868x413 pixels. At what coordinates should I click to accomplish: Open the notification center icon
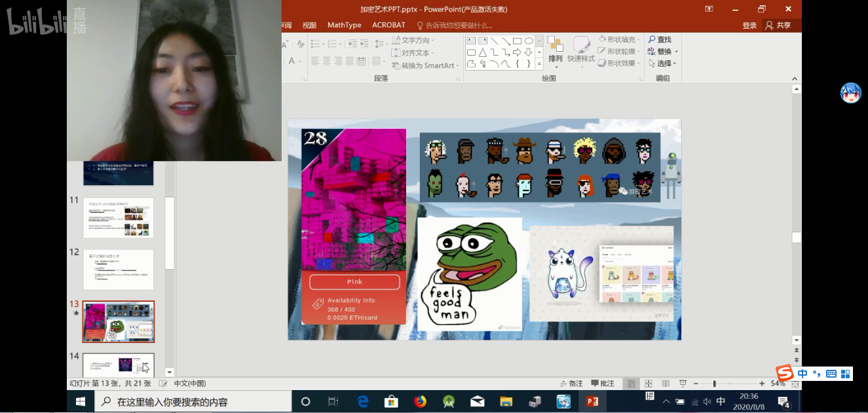pos(783,402)
